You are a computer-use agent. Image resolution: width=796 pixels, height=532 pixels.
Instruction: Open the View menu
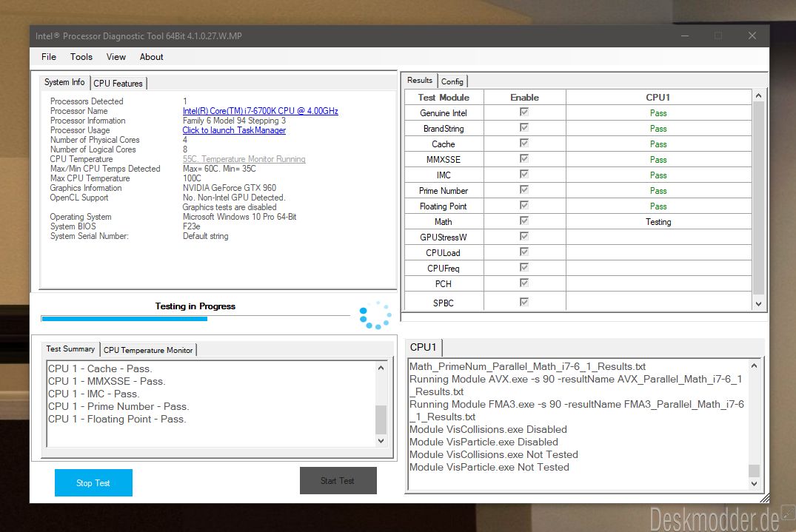(x=116, y=57)
